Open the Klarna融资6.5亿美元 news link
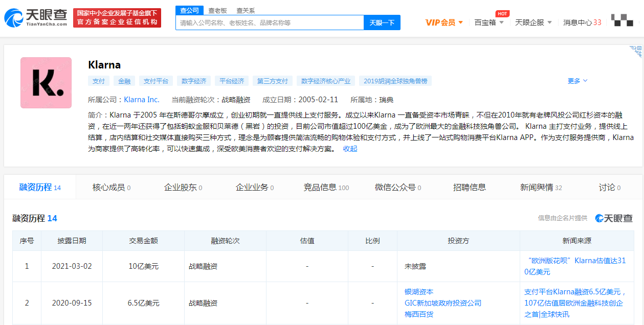 tap(575, 303)
